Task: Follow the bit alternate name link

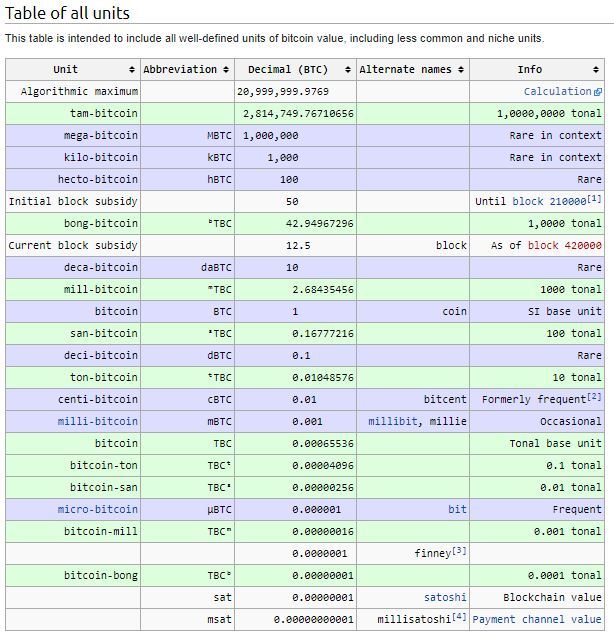Action: [x=457, y=509]
